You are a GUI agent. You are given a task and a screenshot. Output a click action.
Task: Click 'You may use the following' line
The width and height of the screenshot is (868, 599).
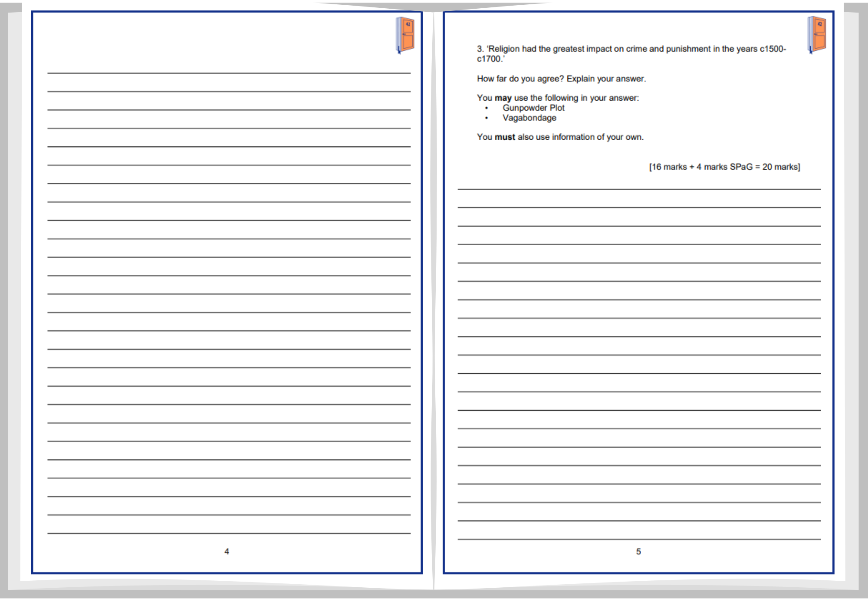[558, 98]
